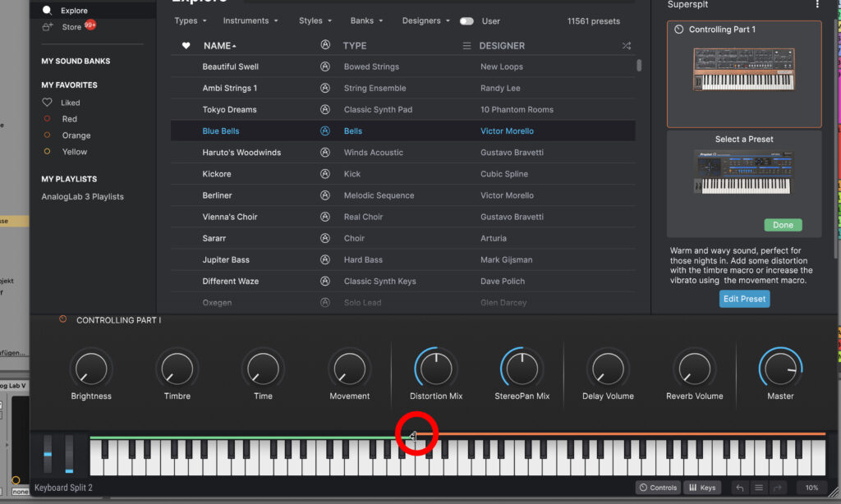Image resolution: width=841 pixels, height=504 pixels.
Task: Click the StereoPan Mix knob
Action: [522, 369]
